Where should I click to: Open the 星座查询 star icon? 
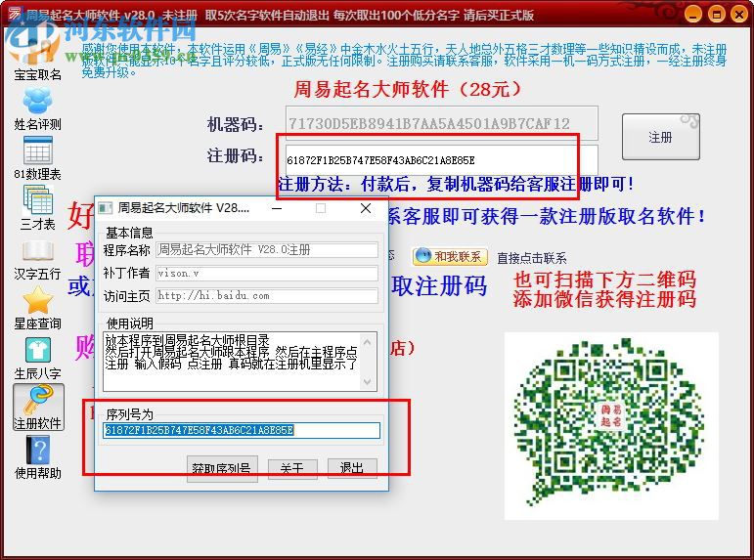coord(37,307)
